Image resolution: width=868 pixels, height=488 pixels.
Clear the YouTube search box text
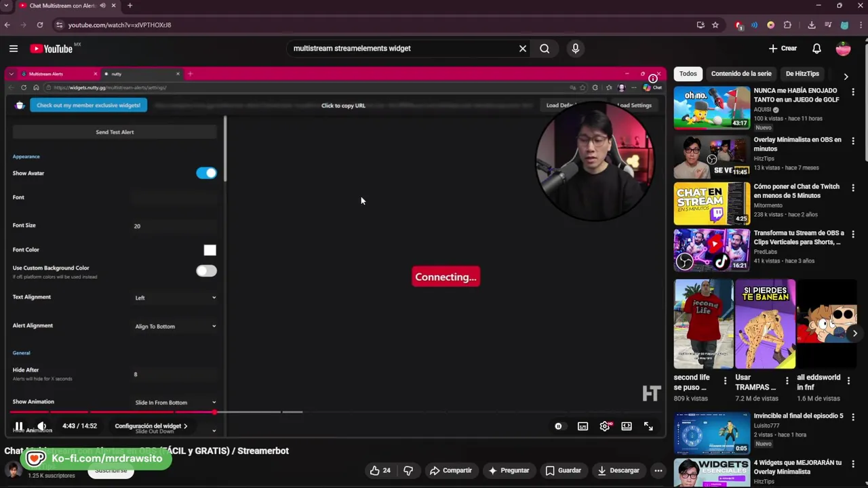tap(523, 48)
